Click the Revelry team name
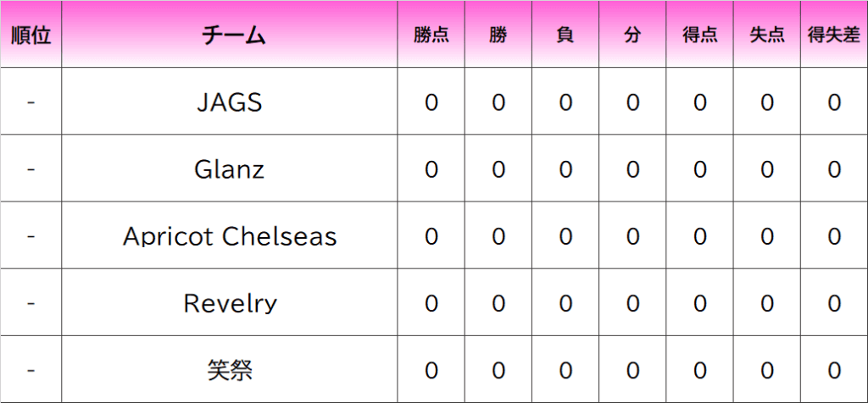 (x=230, y=303)
